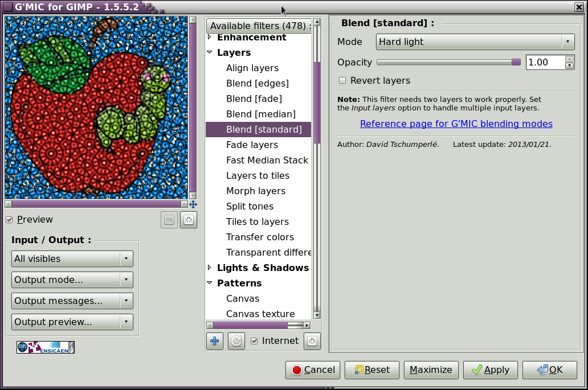Collapse the Patterns filter category

210,283
